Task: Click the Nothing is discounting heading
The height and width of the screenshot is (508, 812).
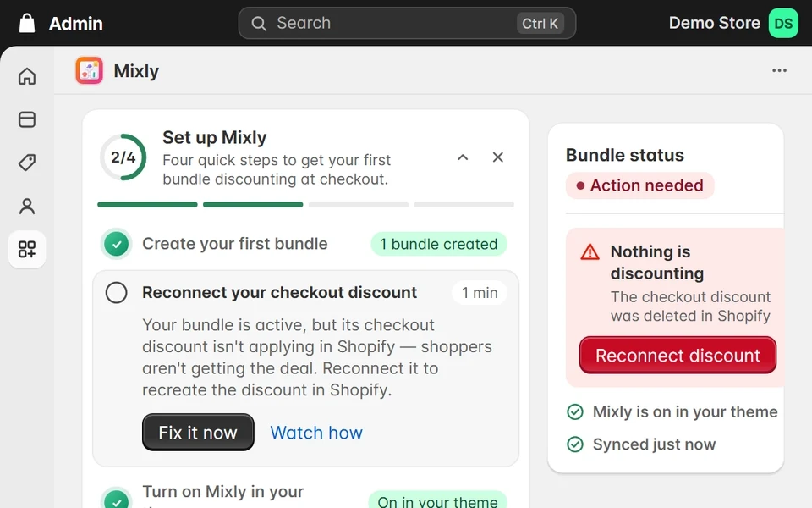Action: 657,262
